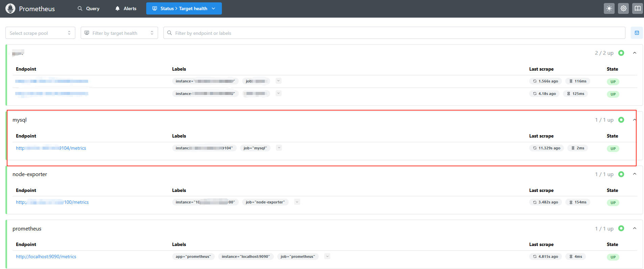
Task: Click the 11.329s ago last scrape badge
Action: click(x=546, y=148)
